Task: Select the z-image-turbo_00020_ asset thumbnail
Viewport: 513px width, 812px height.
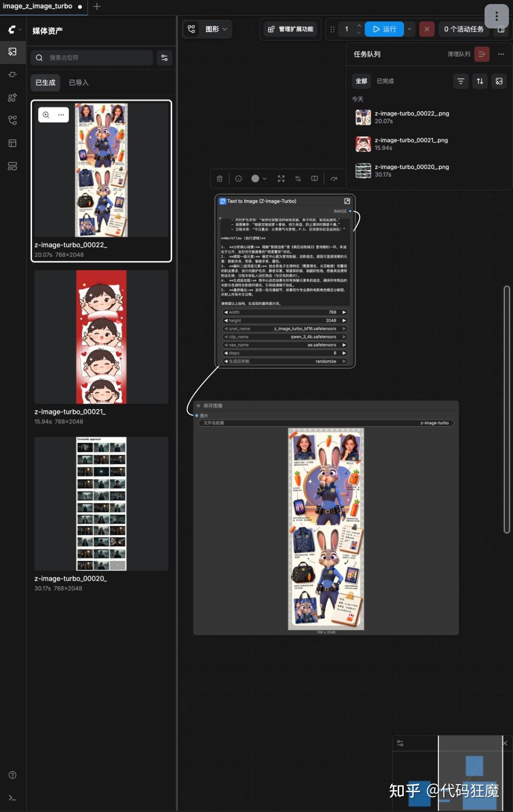Action: [x=101, y=503]
